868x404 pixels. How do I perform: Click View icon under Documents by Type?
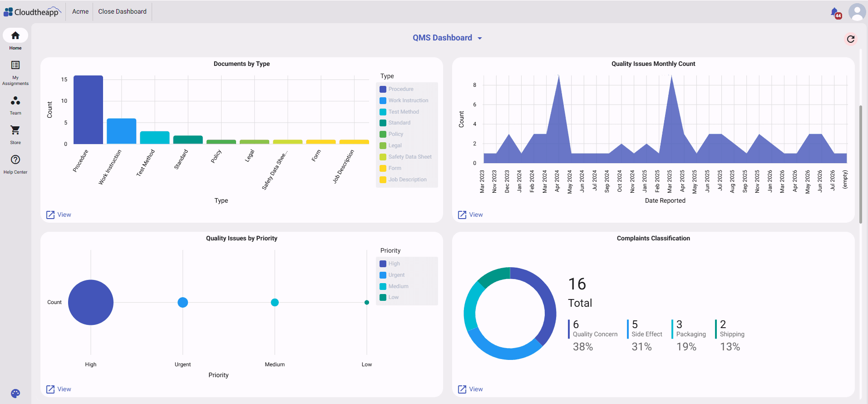tap(50, 215)
